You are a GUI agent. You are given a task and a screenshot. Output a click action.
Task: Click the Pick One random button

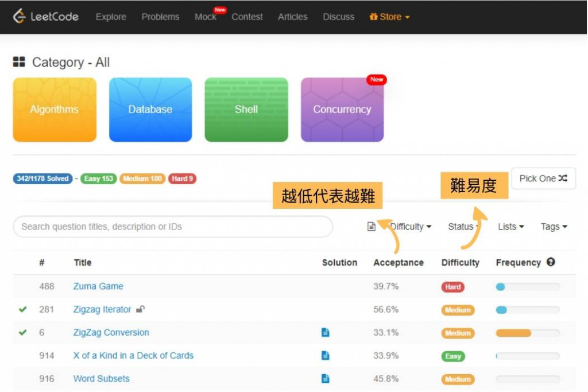pyautogui.click(x=543, y=178)
